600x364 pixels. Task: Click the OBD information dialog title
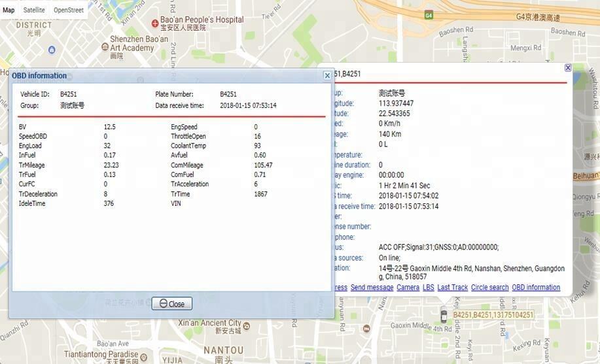[39, 76]
